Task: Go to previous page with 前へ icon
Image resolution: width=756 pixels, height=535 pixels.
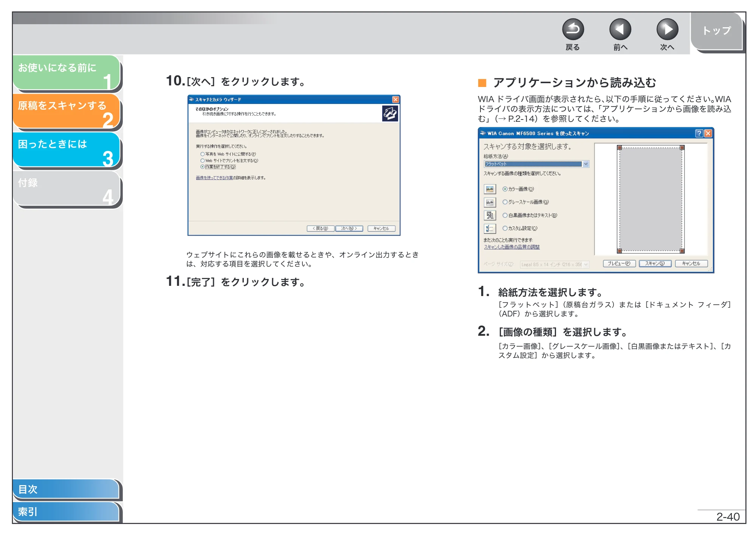Action: (x=620, y=29)
